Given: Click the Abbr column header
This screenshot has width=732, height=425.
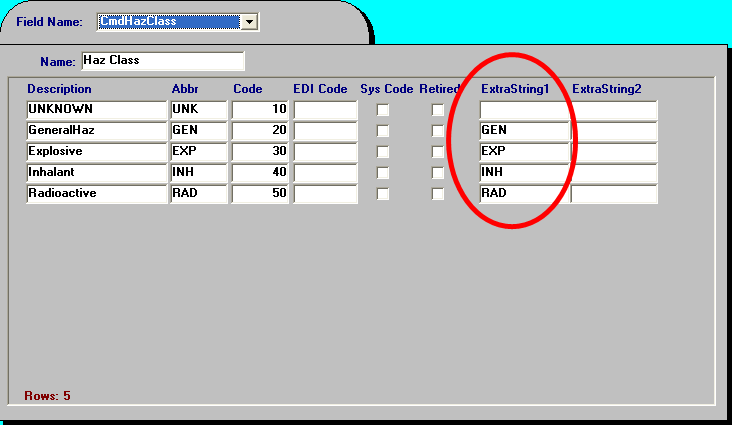Looking at the screenshot, I should [185, 89].
